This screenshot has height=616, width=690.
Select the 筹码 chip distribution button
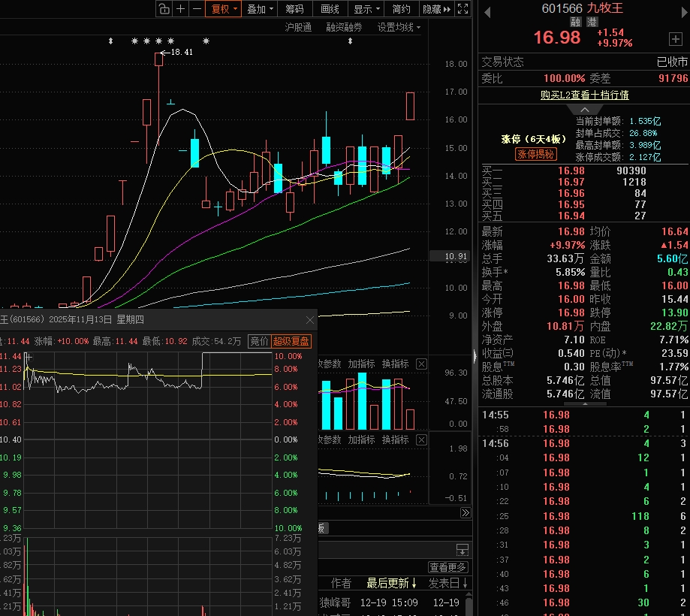(294, 9)
